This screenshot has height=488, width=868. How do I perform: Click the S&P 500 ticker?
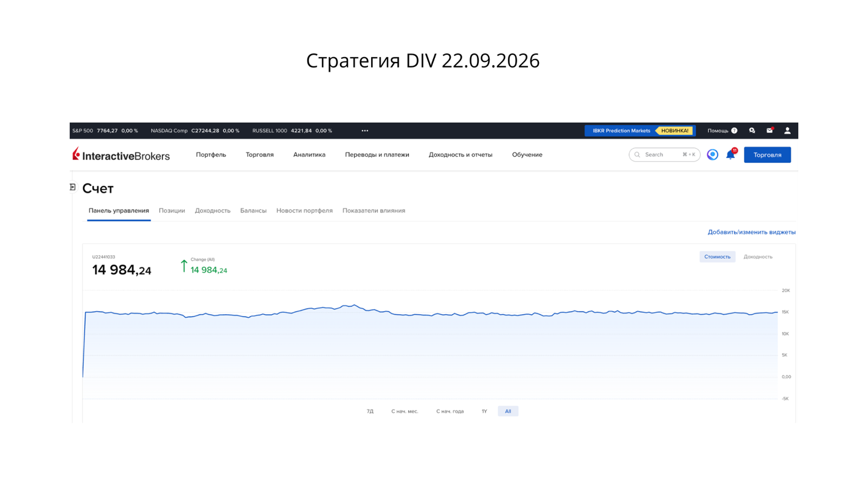[x=105, y=131]
